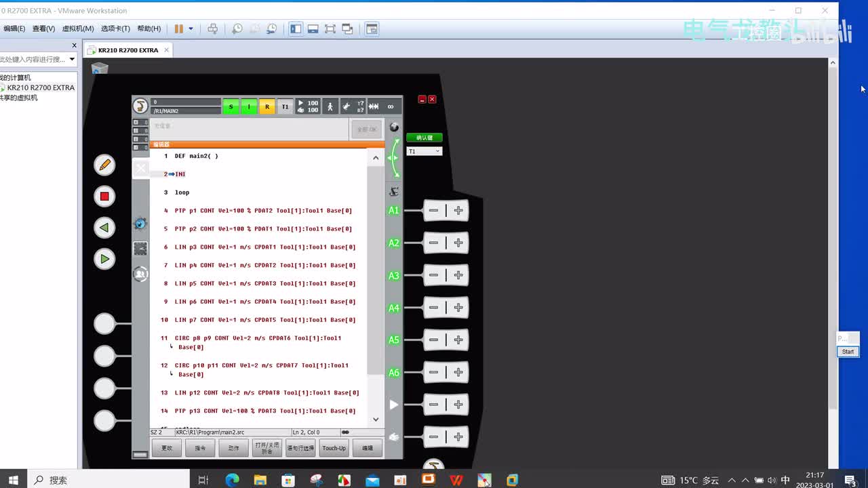Jog axis A5 plus key

coord(458,340)
